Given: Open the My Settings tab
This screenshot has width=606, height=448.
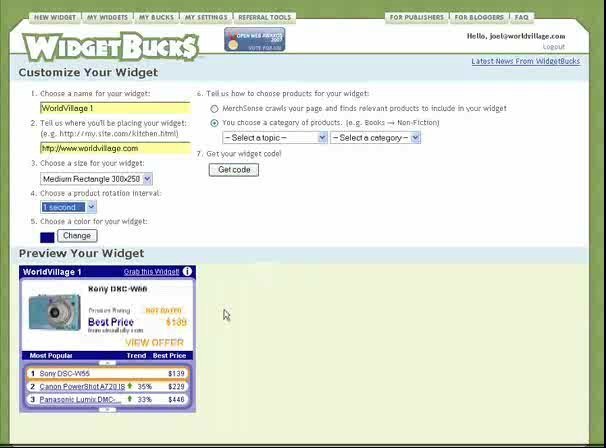Looking at the screenshot, I should coord(206,17).
